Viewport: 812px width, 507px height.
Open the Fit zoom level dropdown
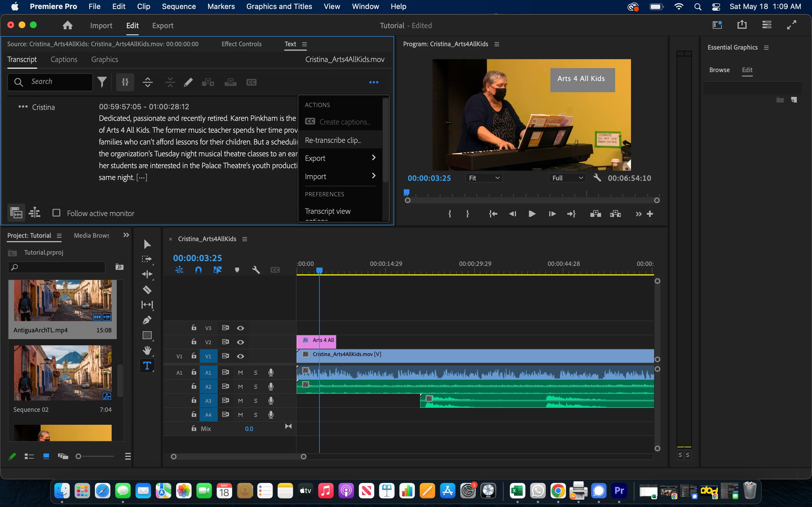[484, 178]
